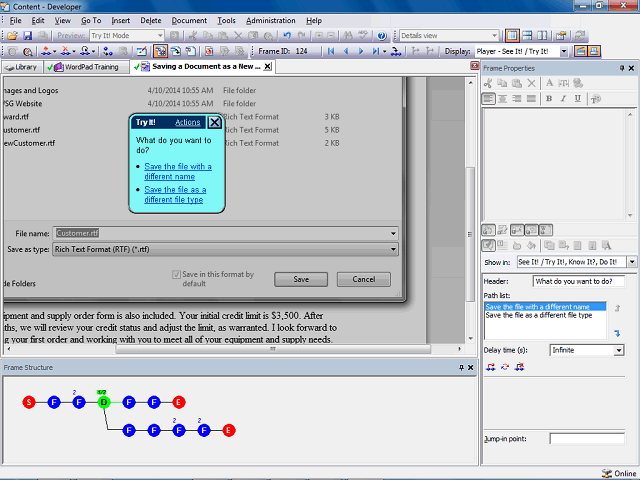The height and width of the screenshot is (480, 640).
Task: Open the Delay time dropdown
Action: [619, 350]
